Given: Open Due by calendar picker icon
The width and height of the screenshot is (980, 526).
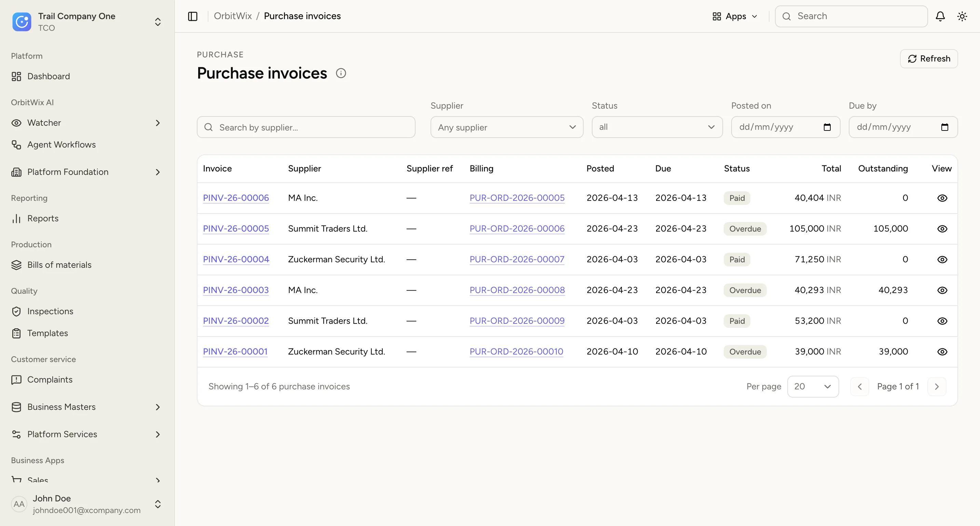Looking at the screenshot, I should [x=944, y=127].
